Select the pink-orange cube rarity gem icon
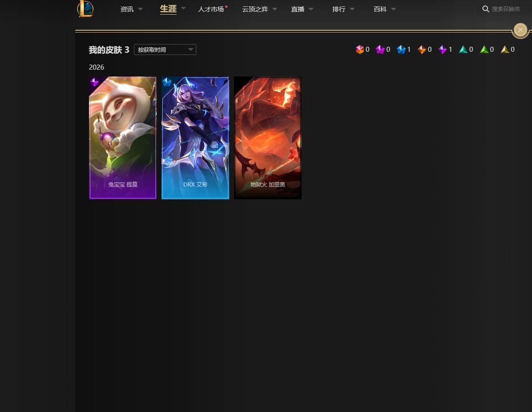Image resolution: width=532 pixels, height=412 pixels. pyautogui.click(x=360, y=49)
